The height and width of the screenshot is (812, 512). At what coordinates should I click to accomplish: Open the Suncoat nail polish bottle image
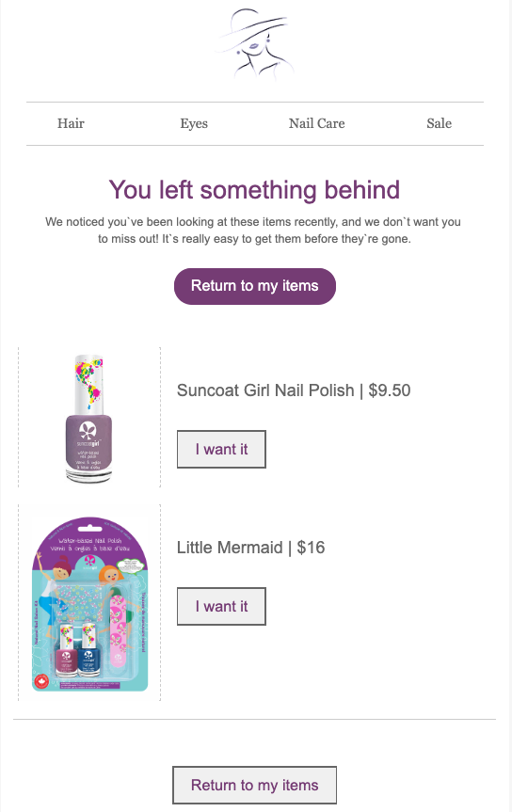pyautogui.click(x=89, y=418)
